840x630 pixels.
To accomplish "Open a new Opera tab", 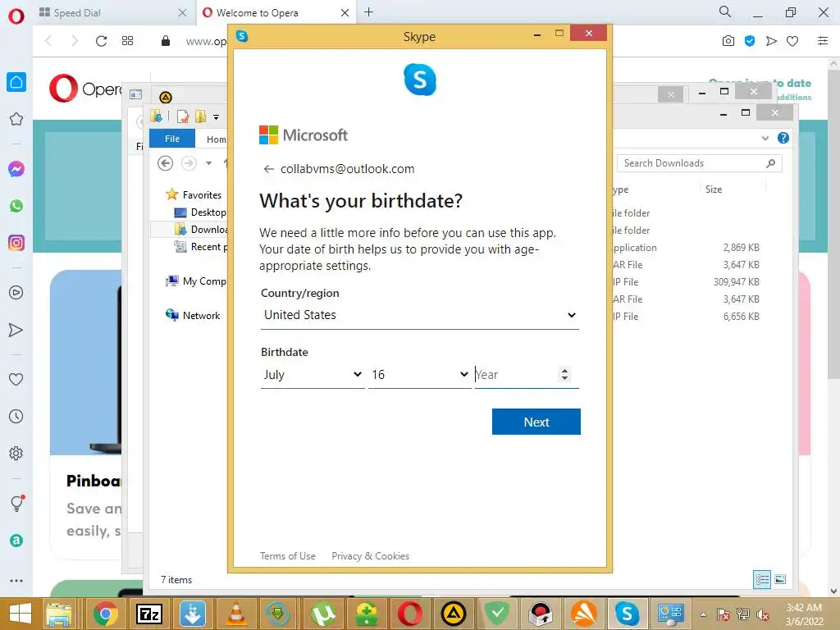I will tap(368, 12).
